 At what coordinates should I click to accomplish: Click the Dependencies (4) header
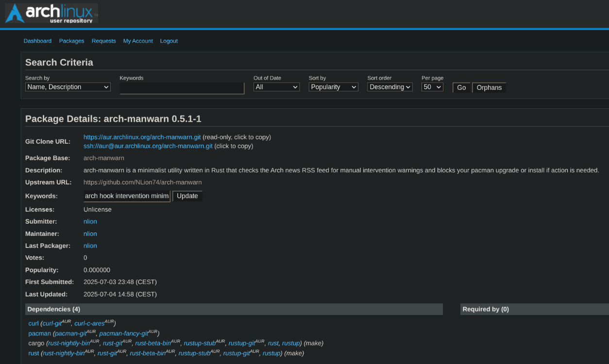point(234,309)
